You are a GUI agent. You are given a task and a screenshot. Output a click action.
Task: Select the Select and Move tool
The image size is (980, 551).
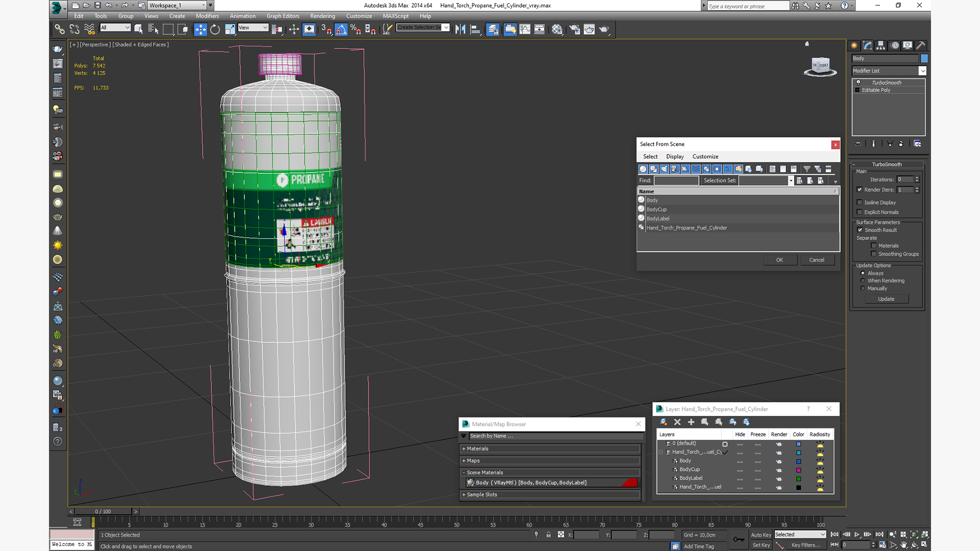tap(200, 29)
